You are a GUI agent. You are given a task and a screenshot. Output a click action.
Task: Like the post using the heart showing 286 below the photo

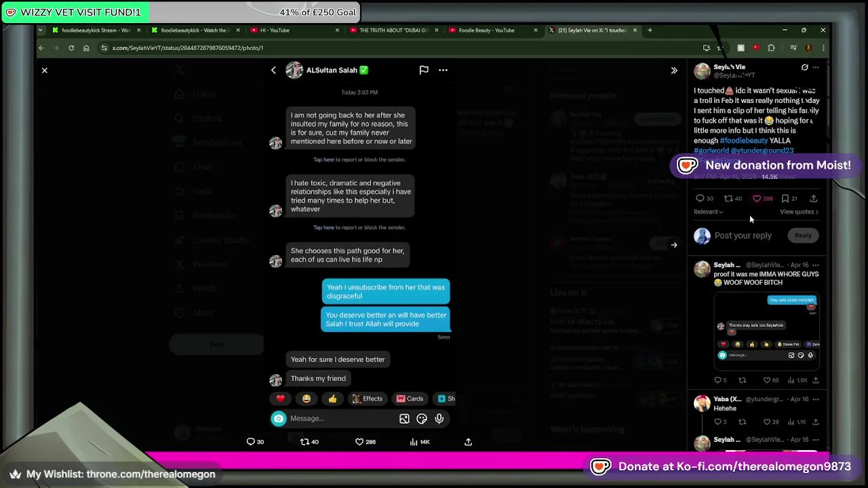[x=366, y=442]
